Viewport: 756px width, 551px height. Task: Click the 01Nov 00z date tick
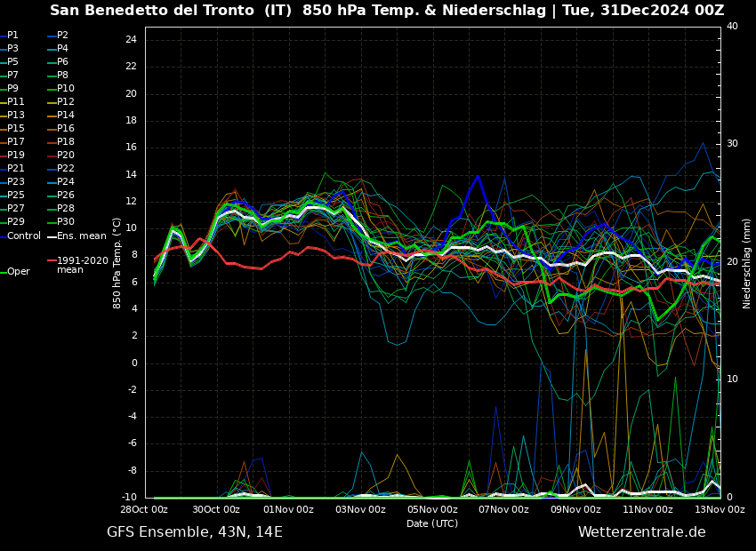pos(288,510)
